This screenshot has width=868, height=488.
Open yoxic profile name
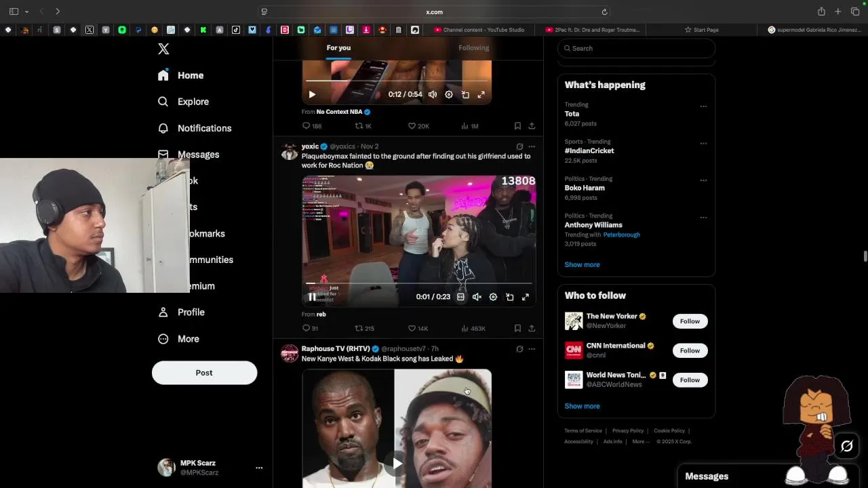click(x=310, y=146)
